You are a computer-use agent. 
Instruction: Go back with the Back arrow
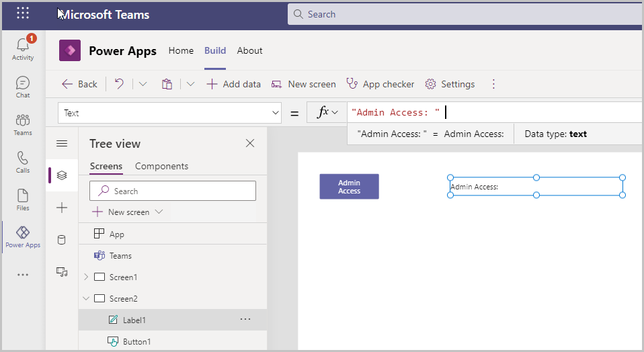coord(79,84)
